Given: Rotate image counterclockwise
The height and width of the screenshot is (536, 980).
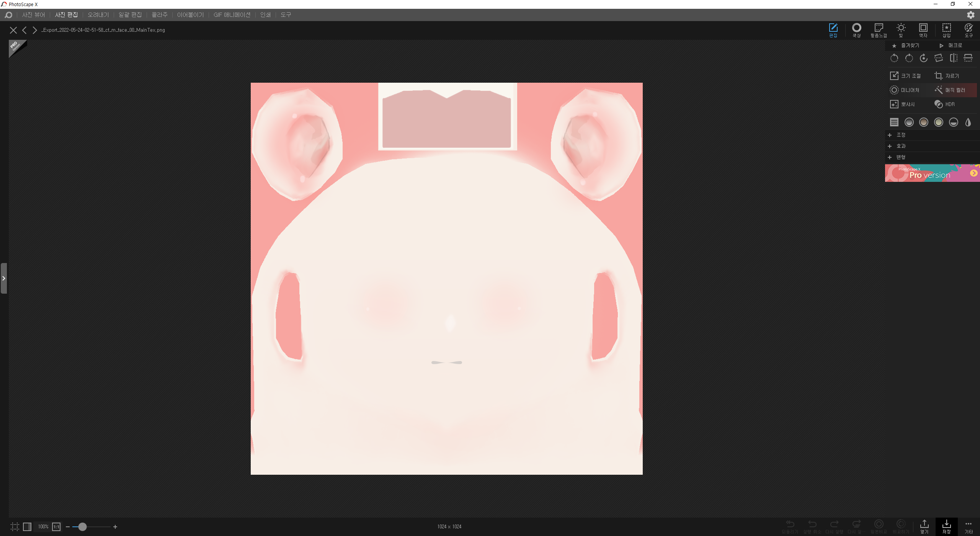Looking at the screenshot, I should 894,58.
